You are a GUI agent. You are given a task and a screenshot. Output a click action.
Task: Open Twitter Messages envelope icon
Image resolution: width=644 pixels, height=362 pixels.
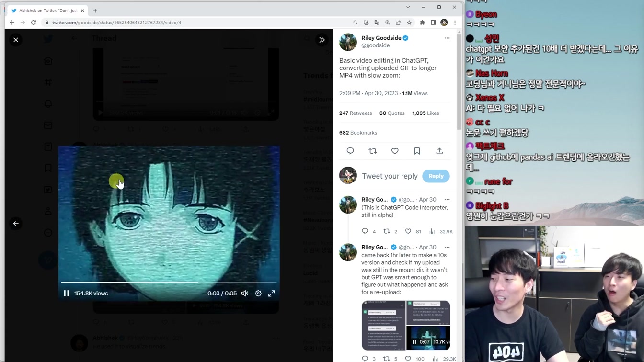click(48, 125)
